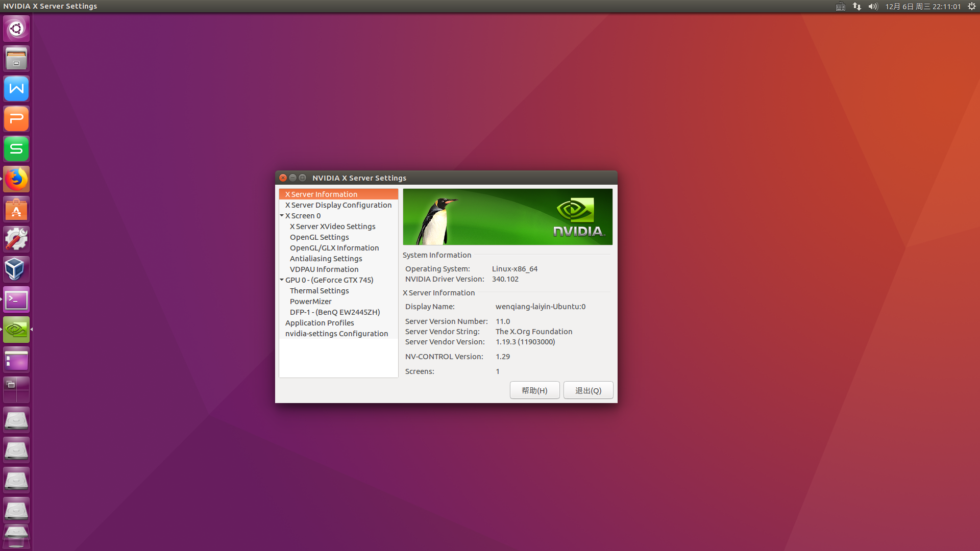The image size is (980, 551).
Task: Click the 退出(Q) quit button
Action: (588, 390)
